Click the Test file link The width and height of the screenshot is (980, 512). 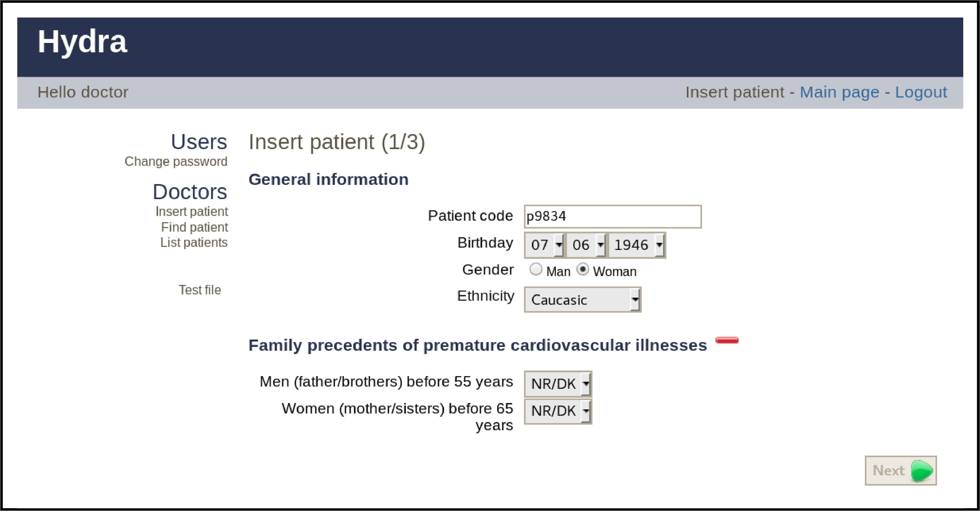tap(200, 290)
